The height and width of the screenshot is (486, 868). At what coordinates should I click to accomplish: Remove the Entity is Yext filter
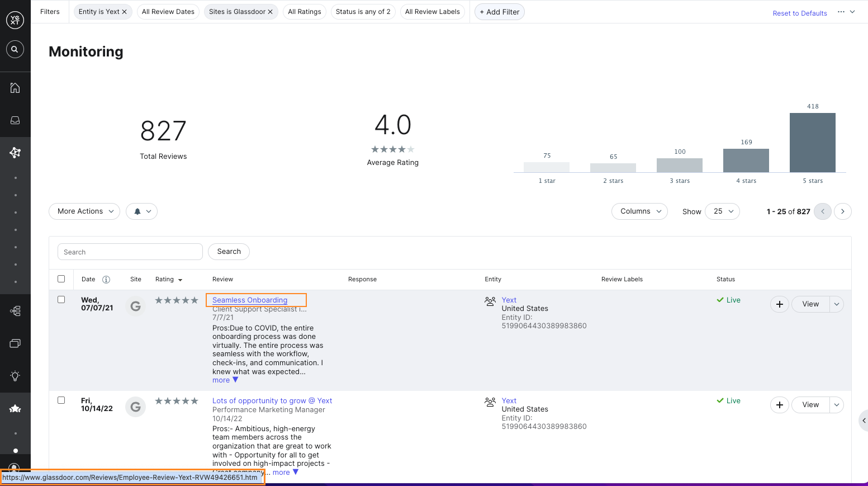click(x=125, y=12)
